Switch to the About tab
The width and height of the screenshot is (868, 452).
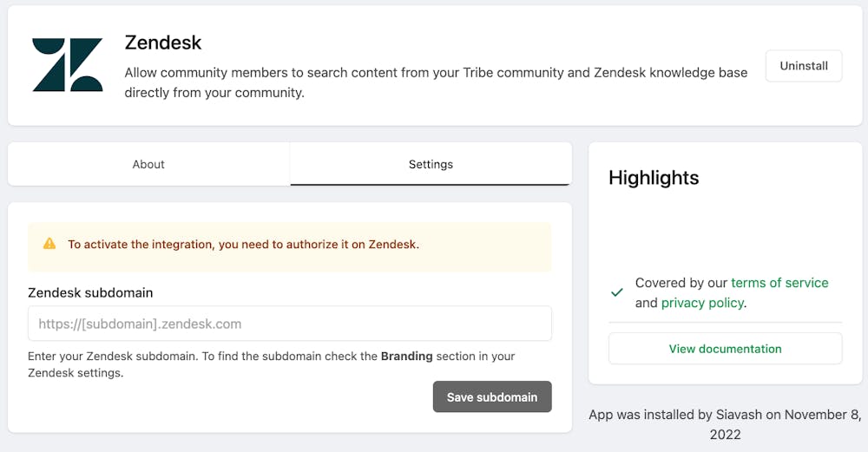148,164
